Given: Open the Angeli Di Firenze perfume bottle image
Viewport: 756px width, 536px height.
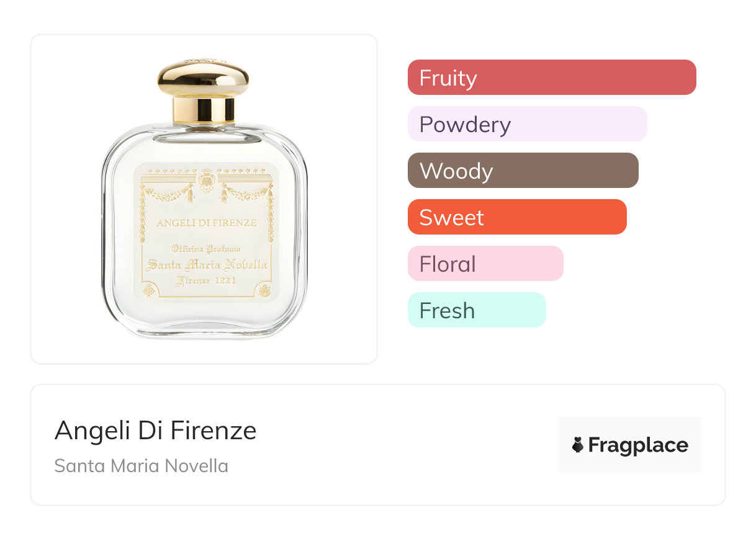Looking at the screenshot, I should click(x=204, y=199).
